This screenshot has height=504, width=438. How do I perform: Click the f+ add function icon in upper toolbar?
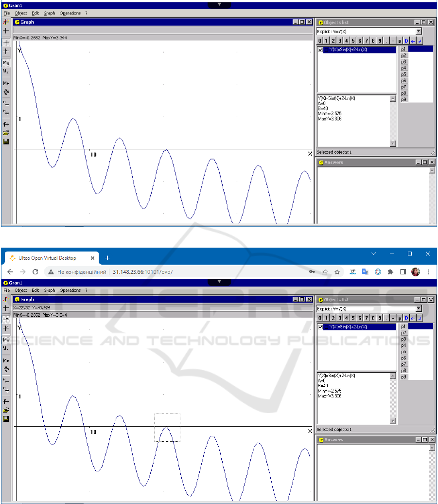[6, 124]
